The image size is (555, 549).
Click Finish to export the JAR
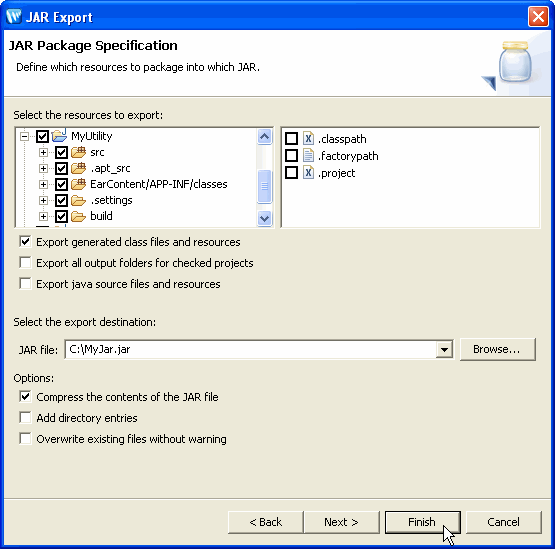tap(423, 522)
